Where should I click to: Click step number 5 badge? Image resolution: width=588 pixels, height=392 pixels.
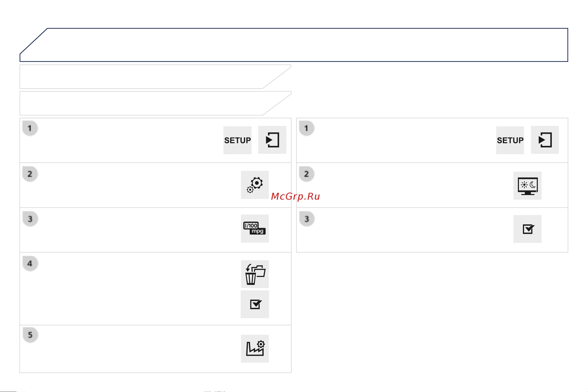(30, 335)
